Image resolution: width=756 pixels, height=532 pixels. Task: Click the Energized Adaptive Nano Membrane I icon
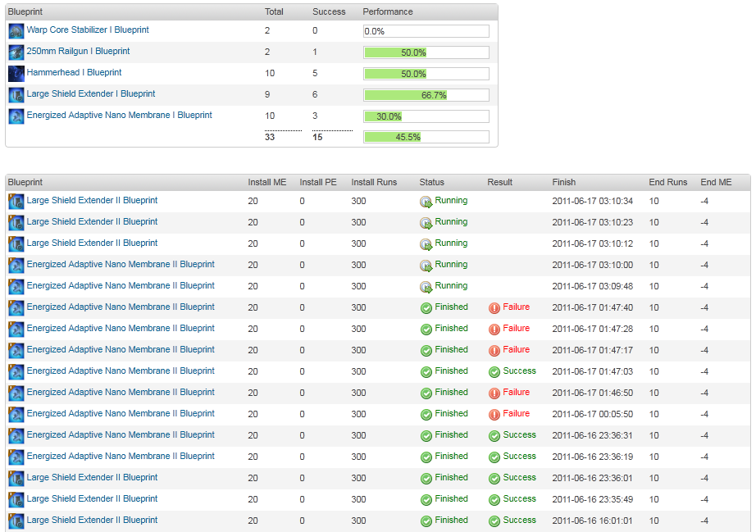[x=16, y=116]
